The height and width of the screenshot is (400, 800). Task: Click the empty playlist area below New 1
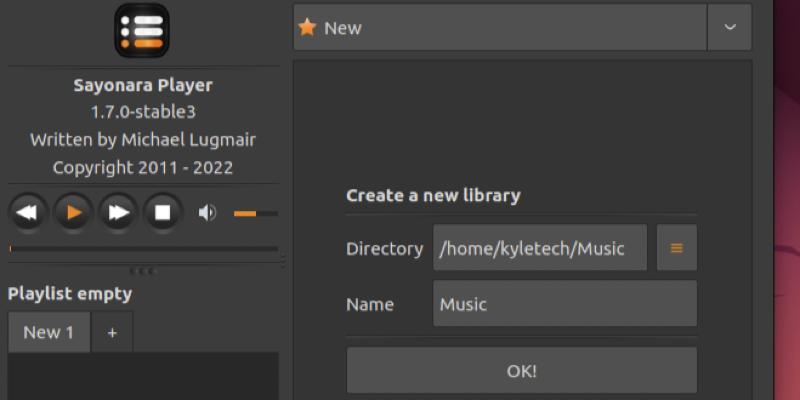point(143,376)
